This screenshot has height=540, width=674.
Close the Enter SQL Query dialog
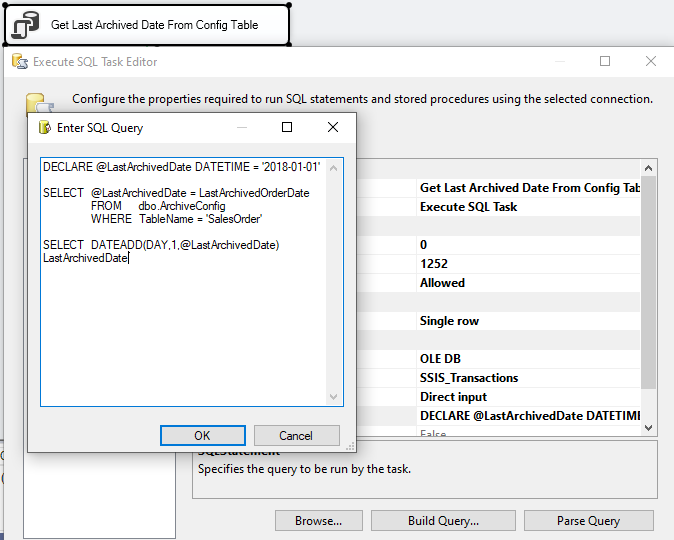[333, 127]
